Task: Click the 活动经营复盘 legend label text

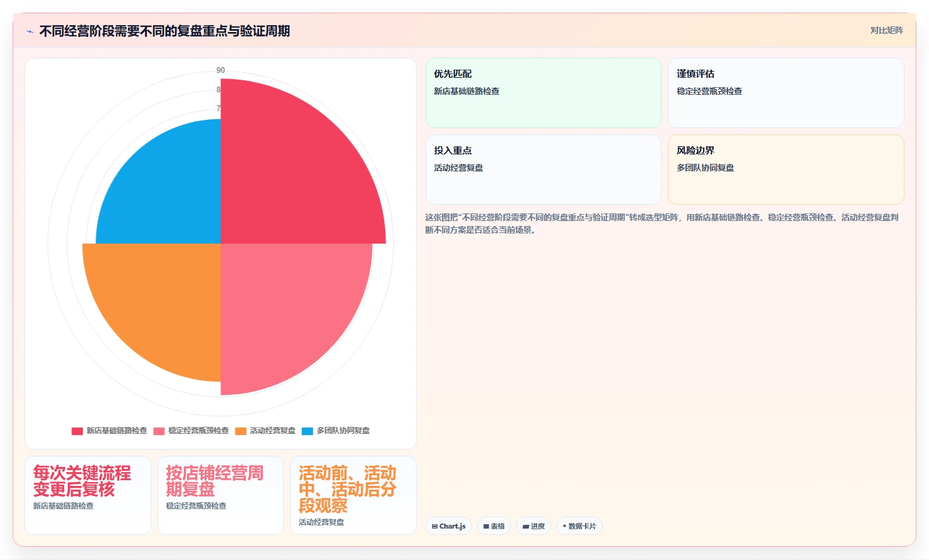Action: tap(272, 431)
